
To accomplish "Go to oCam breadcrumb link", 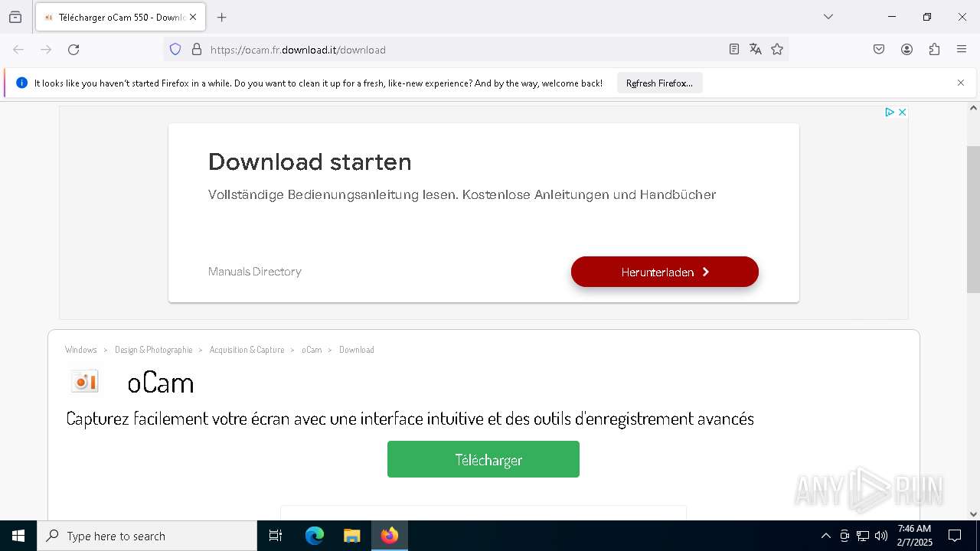I will [312, 350].
